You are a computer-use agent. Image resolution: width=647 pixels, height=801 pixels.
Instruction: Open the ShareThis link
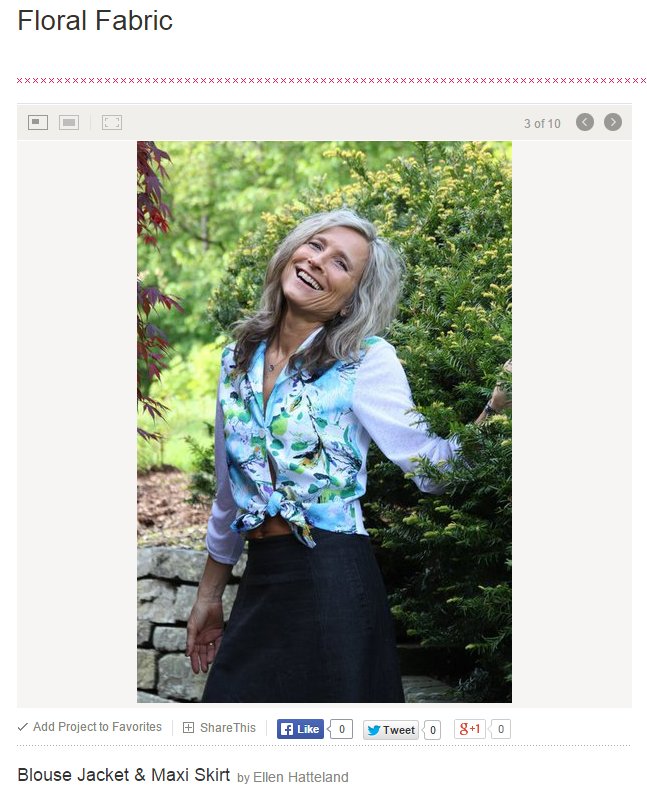(228, 727)
